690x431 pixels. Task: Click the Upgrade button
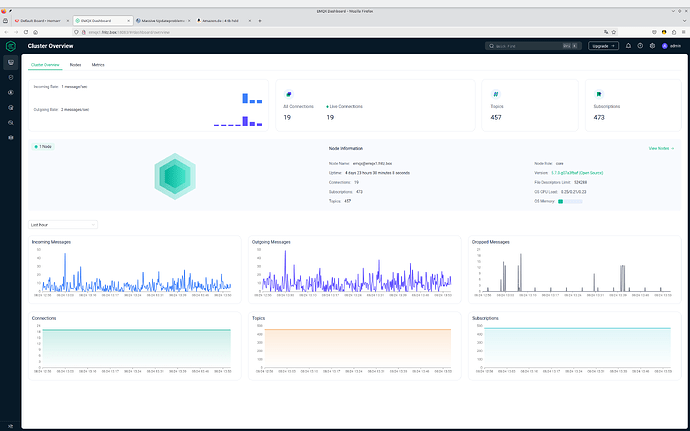[x=603, y=46]
